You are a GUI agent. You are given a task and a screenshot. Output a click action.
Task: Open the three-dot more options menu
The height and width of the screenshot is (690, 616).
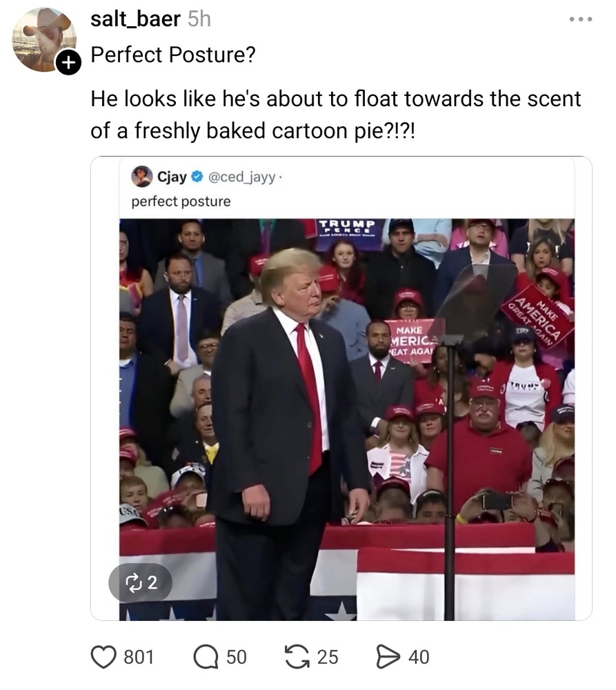pyautogui.click(x=580, y=20)
